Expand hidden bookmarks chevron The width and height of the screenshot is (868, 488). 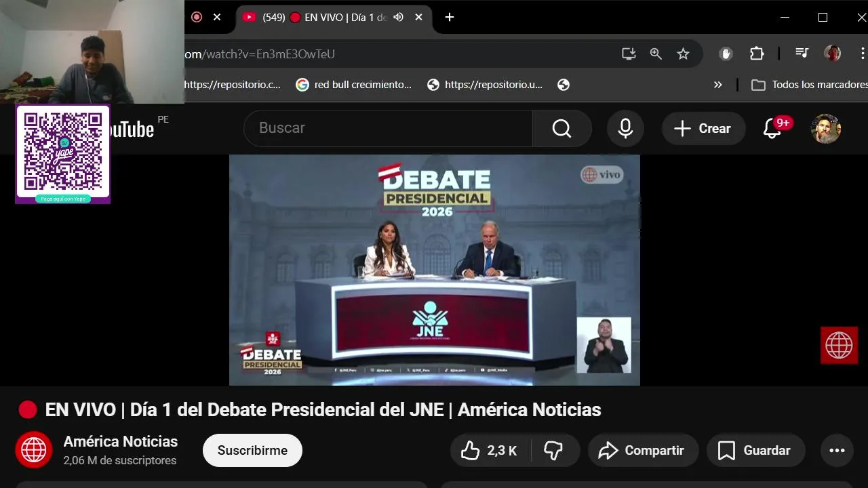click(x=718, y=85)
